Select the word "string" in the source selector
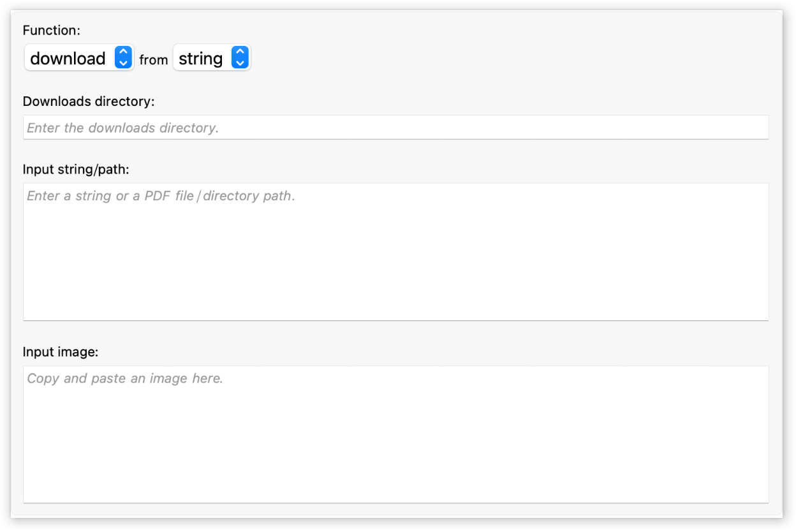Image resolution: width=796 pixels, height=532 pixels. 200,59
